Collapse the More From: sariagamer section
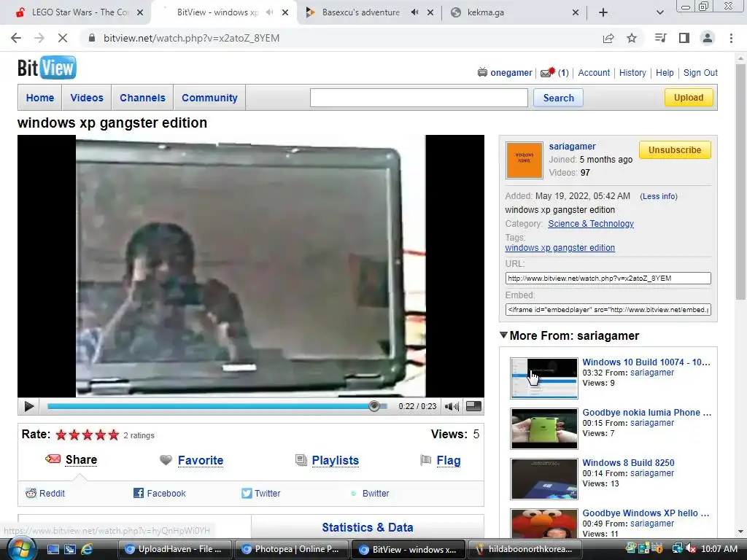The width and height of the screenshot is (747, 560). pos(503,335)
